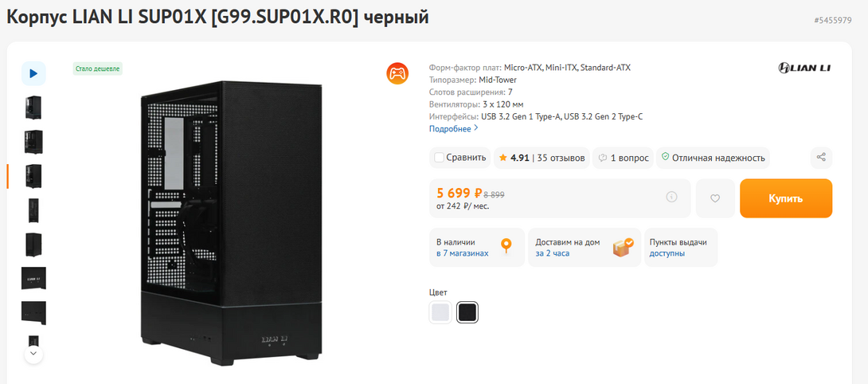The height and width of the screenshot is (384, 868).
Task: Select the Lian Li logo thumbnail image
Action: pos(33,278)
